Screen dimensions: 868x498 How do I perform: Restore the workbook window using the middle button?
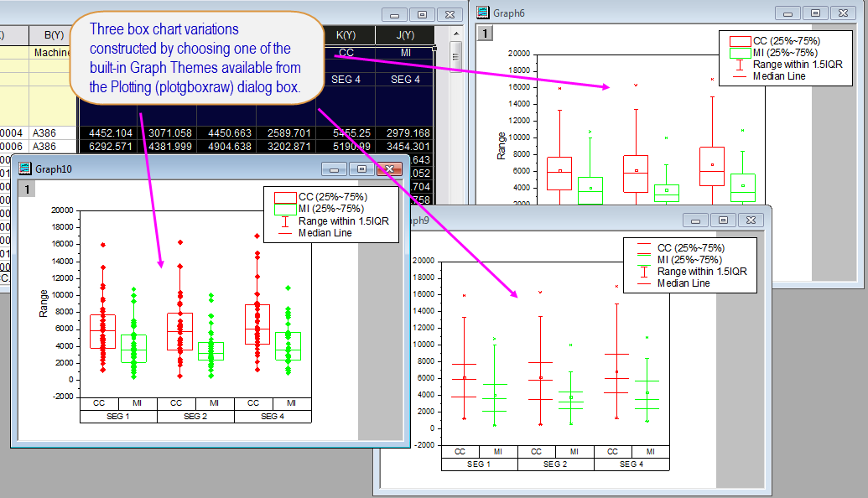[422, 14]
